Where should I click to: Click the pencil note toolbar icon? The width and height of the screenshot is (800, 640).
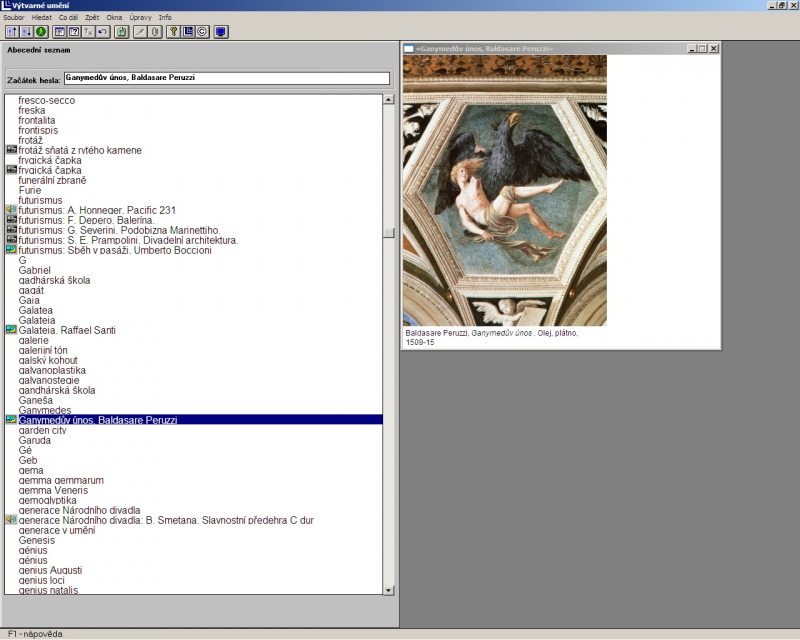(x=140, y=32)
